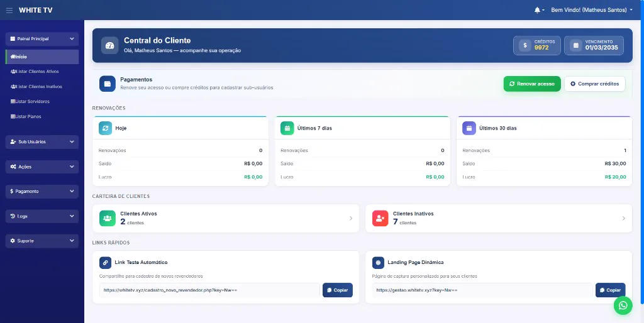Click the globe icon of Landing Page Dinâmica

(x=378, y=263)
